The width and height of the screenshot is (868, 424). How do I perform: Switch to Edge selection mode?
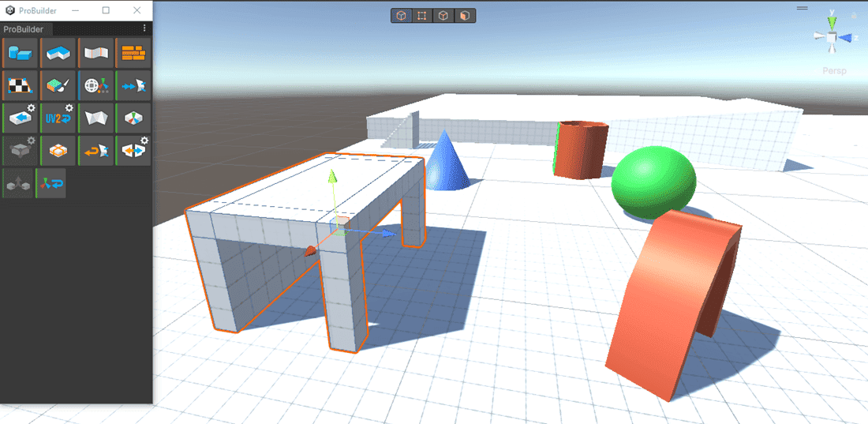click(x=444, y=16)
